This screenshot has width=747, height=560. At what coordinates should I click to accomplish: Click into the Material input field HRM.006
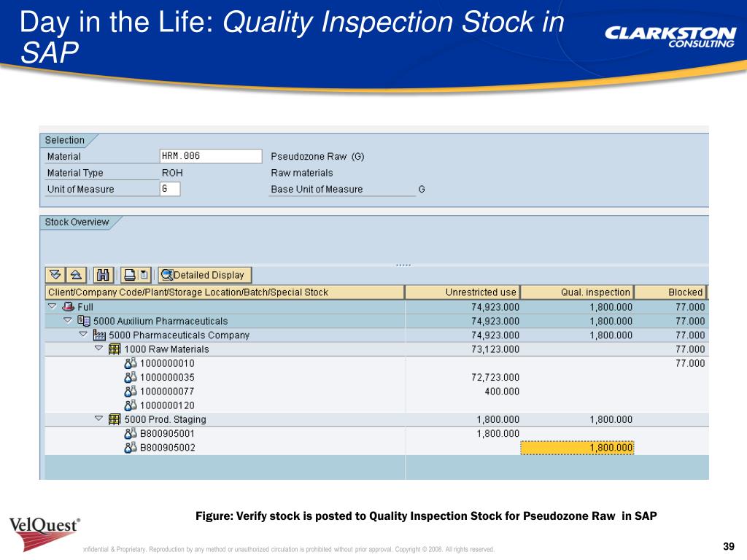pos(211,156)
